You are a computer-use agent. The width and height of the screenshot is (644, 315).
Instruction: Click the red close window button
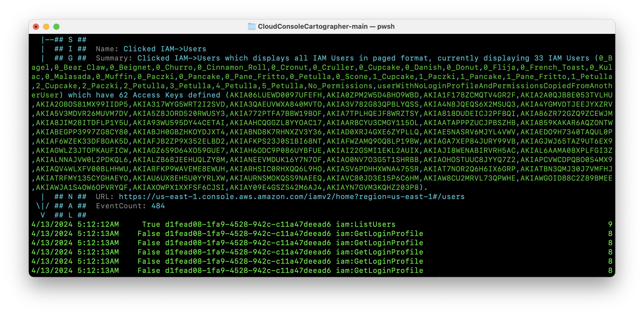pos(36,27)
